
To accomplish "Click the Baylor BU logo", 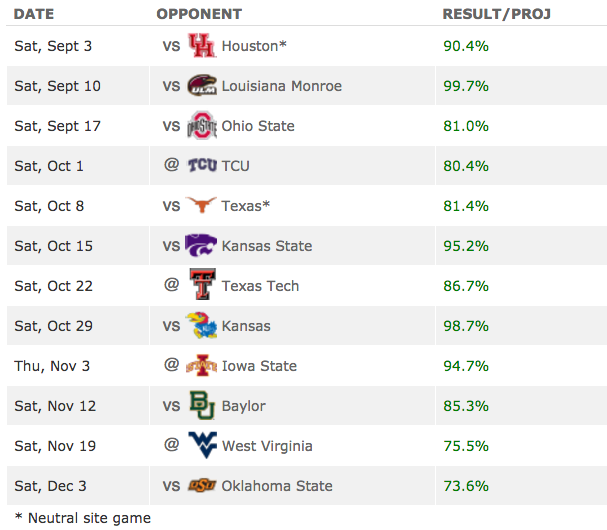I will click(x=201, y=406).
